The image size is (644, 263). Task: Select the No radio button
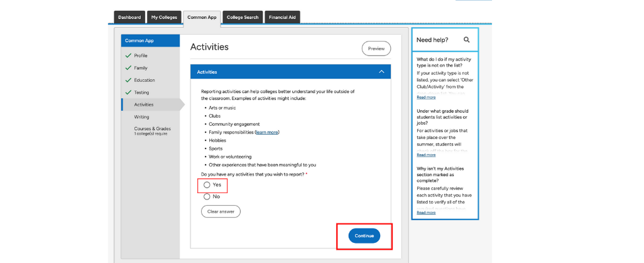(207, 197)
